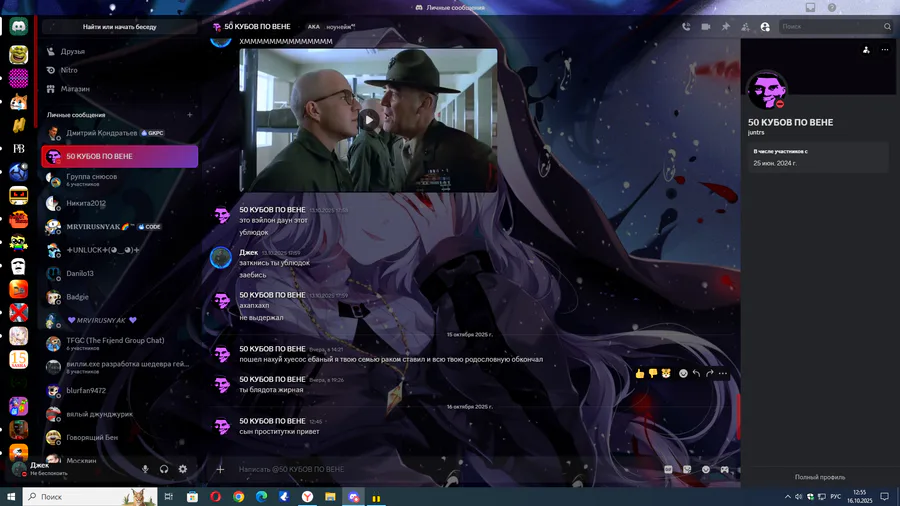
Task: Open pinned messages with the pin icon
Action: (x=726, y=27)
